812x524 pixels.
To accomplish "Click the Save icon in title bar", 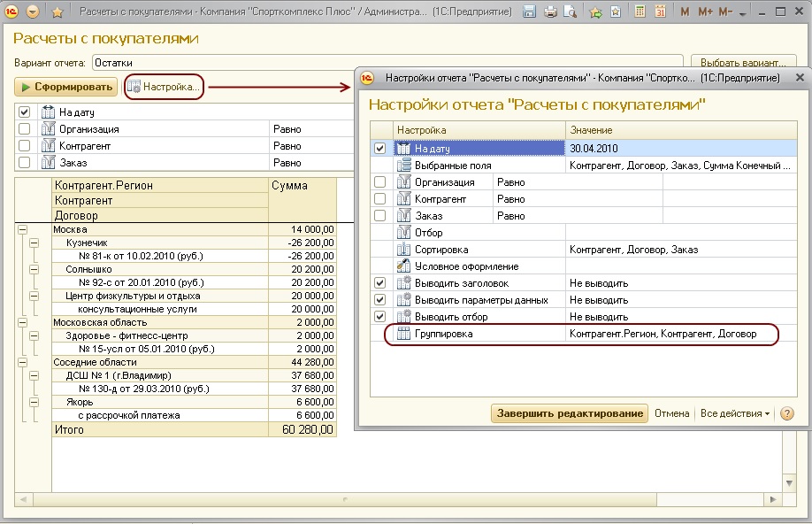I will coord(529,12).
